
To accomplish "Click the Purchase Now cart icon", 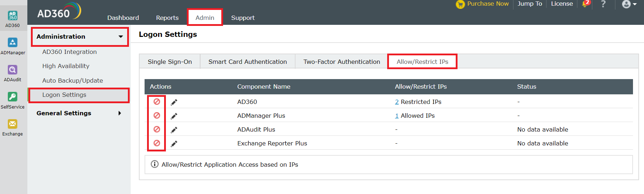I will [x=460, y=4].
